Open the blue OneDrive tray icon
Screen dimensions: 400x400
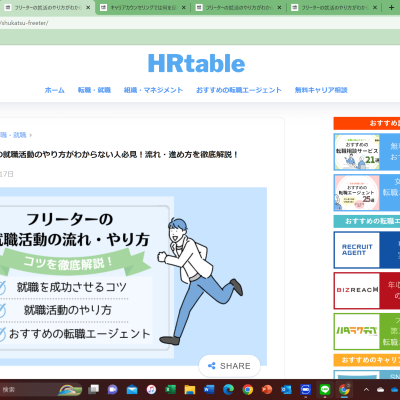coord(395,390)
